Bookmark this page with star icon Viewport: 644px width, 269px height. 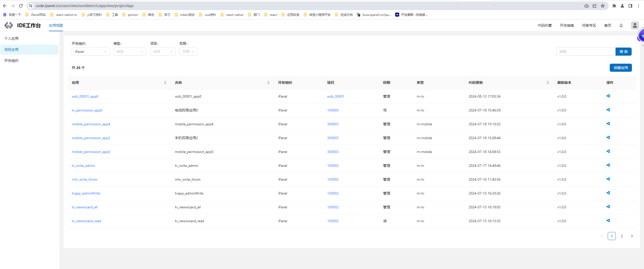coord(603,6)
